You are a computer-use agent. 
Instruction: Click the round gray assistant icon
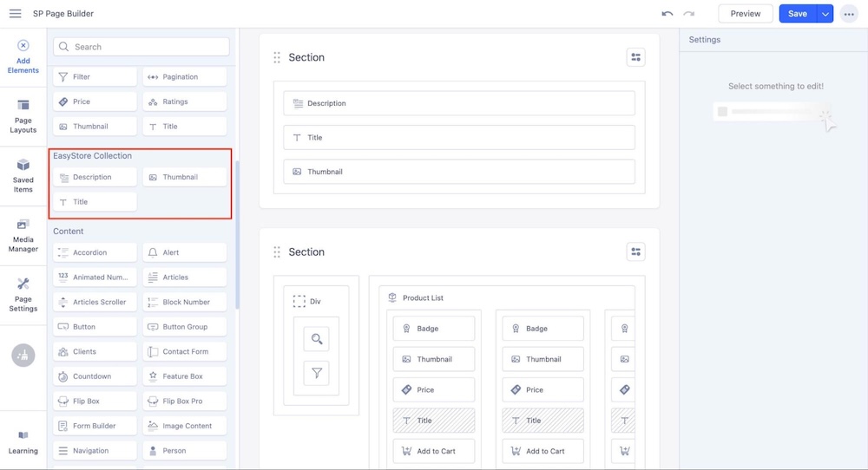click(x=23, y=355)
